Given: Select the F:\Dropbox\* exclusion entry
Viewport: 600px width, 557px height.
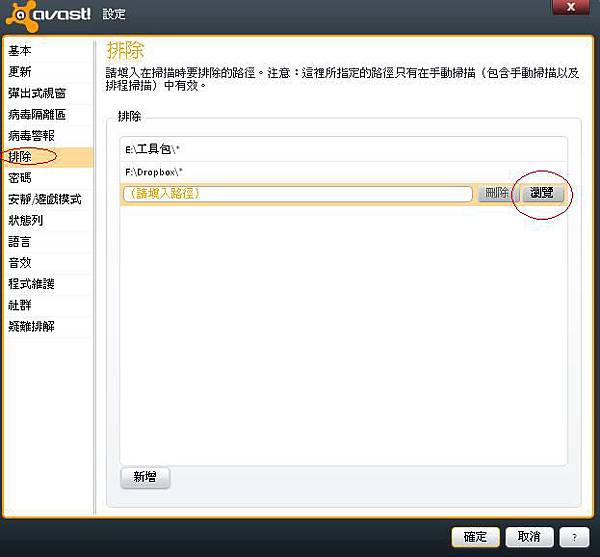Looking at the screenshot, I should [343, 173].
